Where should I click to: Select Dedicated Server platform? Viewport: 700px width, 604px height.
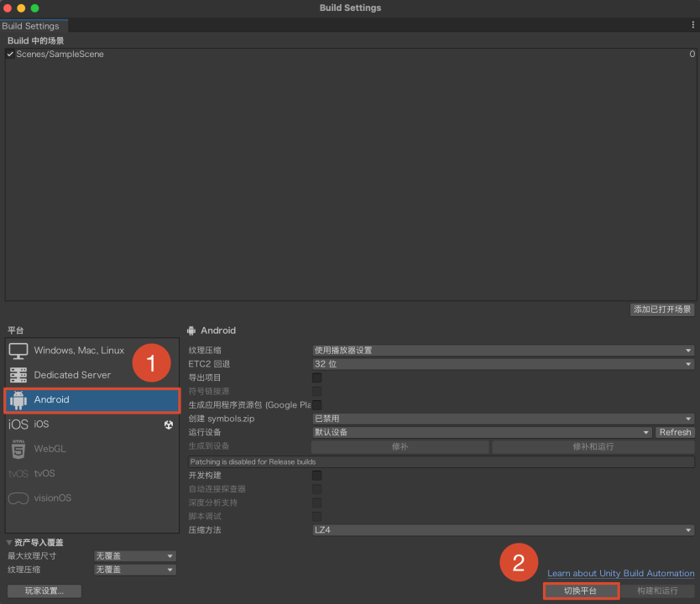92,375
